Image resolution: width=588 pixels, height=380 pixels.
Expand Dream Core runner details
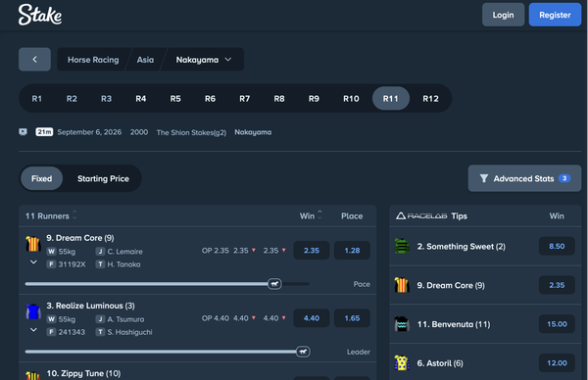pos(33,261)
